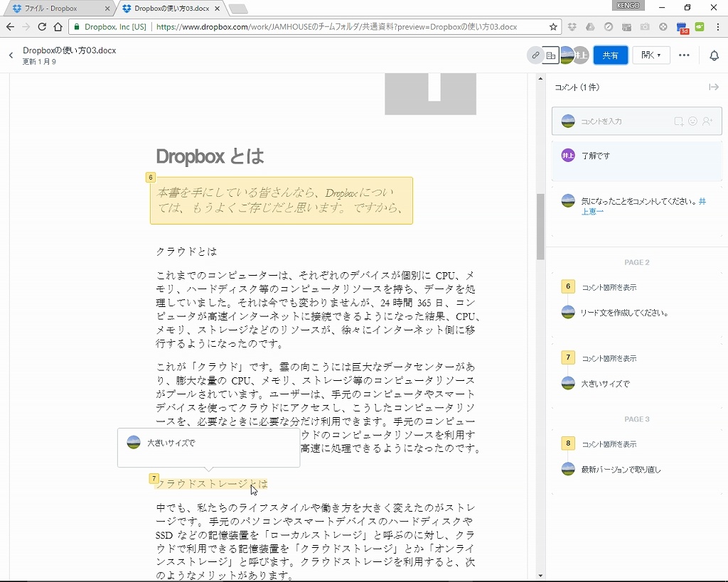Viewport: 728px width, 582px height.
Task: Click the document vertical scrollbar thumb
Action: click(x=540, y=227)
